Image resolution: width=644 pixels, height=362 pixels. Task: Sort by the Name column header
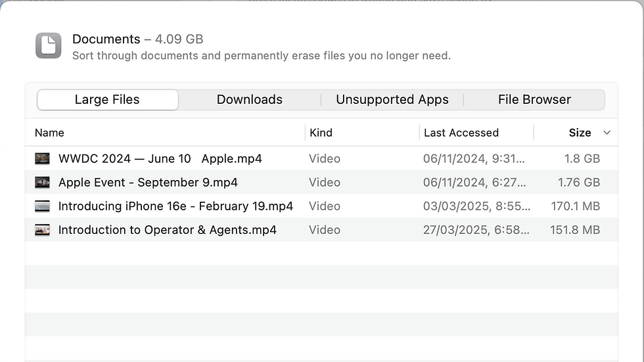pos(49,133)
